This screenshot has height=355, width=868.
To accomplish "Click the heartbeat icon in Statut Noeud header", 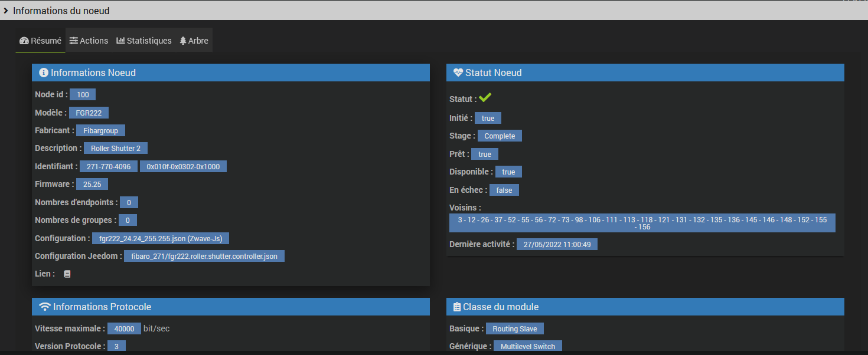I will (458, 73).
